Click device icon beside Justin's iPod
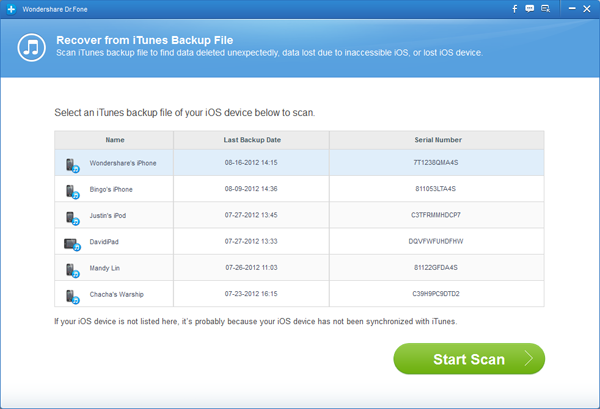 pyautogui.click(x=72, y=218)
